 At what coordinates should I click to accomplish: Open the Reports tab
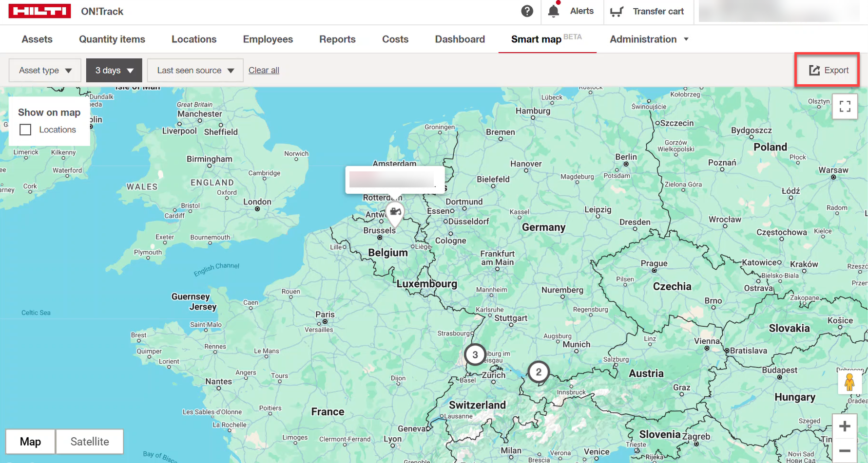pos(337,39)
